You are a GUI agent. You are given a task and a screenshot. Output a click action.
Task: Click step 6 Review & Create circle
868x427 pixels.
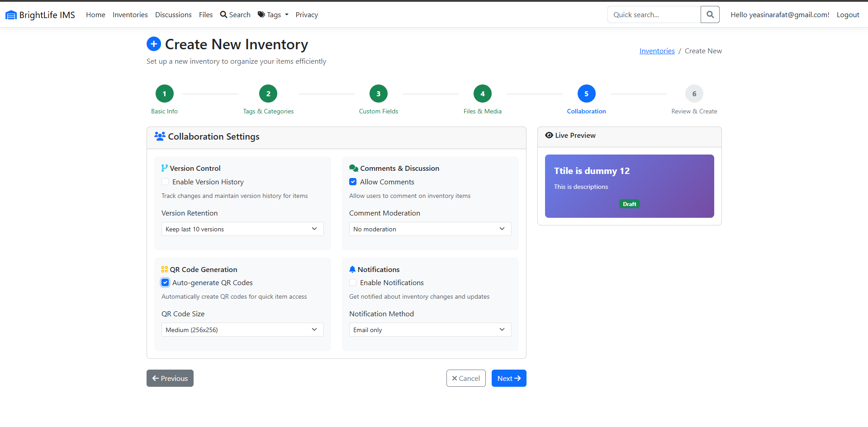(x=694, y=94)
